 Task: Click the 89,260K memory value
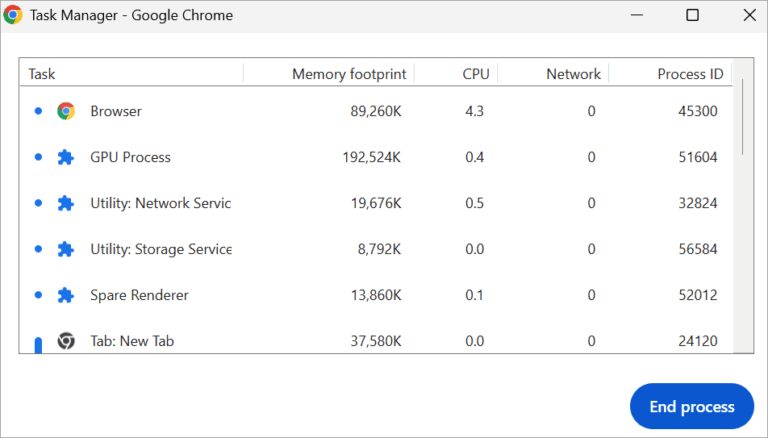376,111
